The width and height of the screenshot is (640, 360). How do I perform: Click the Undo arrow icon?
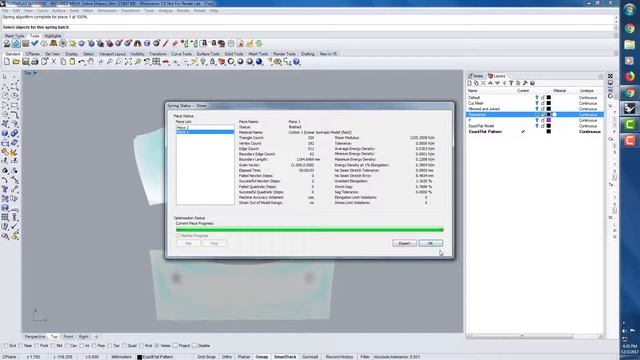[x=82, y=62]
